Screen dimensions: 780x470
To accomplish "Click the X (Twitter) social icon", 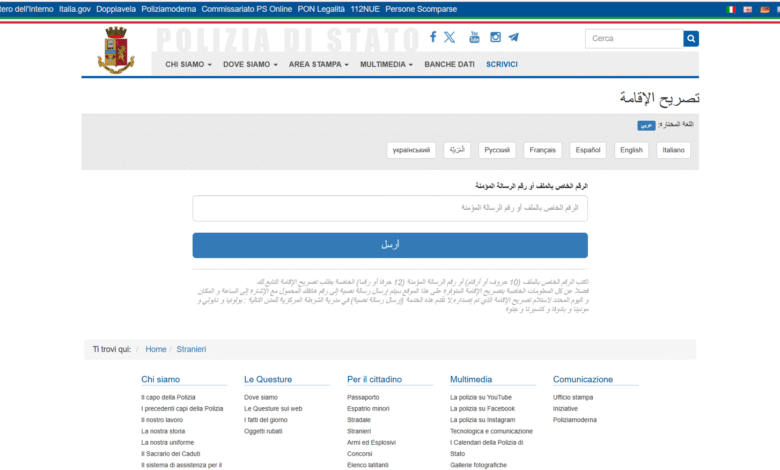I will point(449,37).
